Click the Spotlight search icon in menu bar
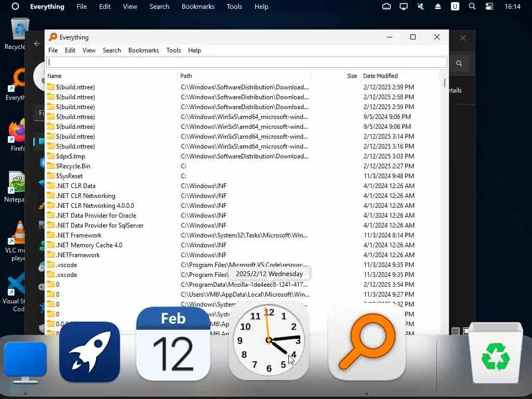532x399 pixels. coord(472,6)
